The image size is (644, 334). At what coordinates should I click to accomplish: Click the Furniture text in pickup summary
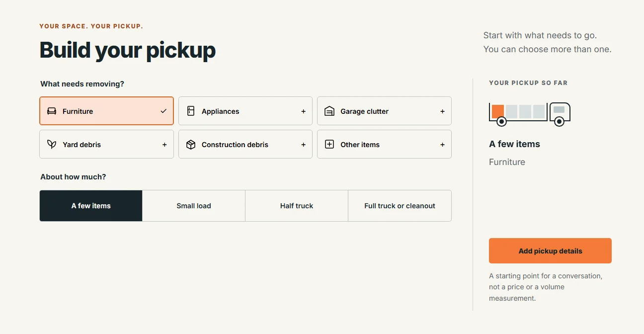pyautogui.click(x=507, y=162)
